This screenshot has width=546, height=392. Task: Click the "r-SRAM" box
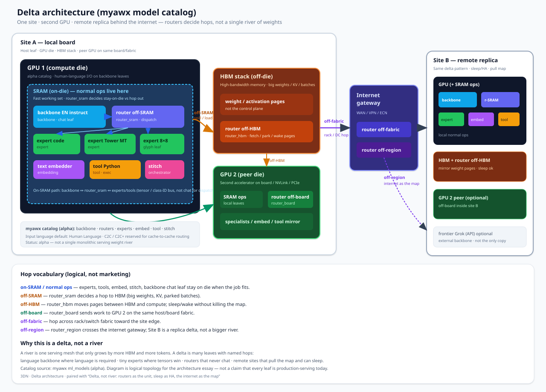click(500, 100)
